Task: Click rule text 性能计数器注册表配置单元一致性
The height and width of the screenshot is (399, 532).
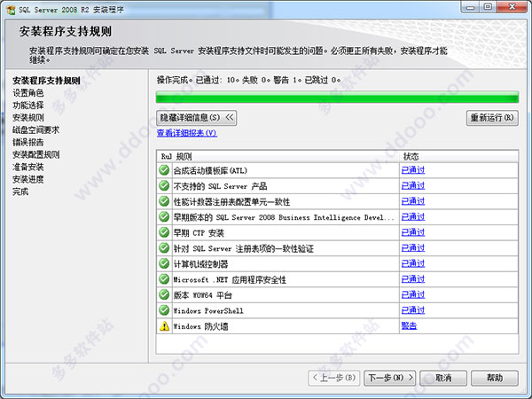Action: [x=231, y=202]
